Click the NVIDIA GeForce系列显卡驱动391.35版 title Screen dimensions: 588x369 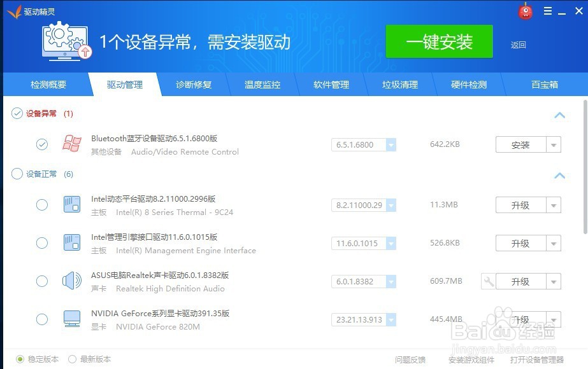tap(160, 314)
